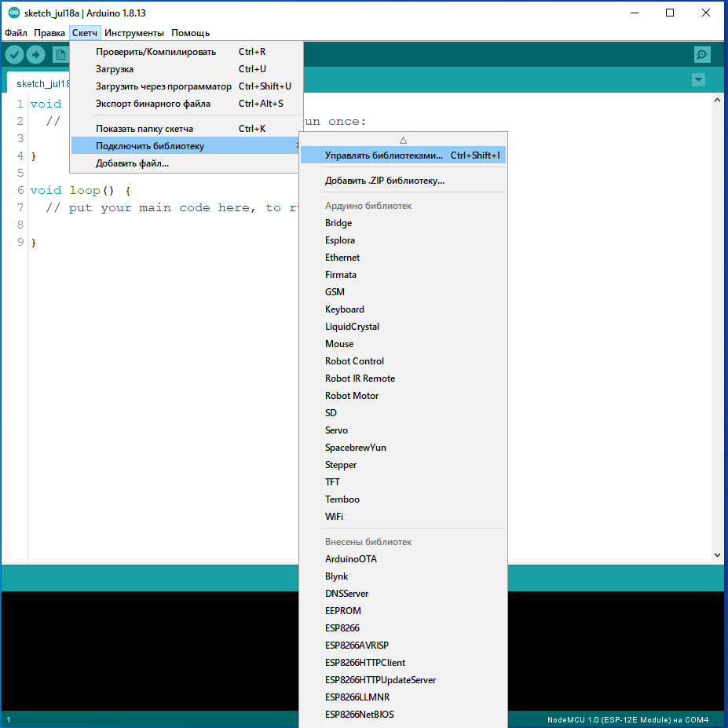Expand the Подключить библиотеку submenu arrow
The width and height of the screenshot is (728, 728).
click(297, 146)
